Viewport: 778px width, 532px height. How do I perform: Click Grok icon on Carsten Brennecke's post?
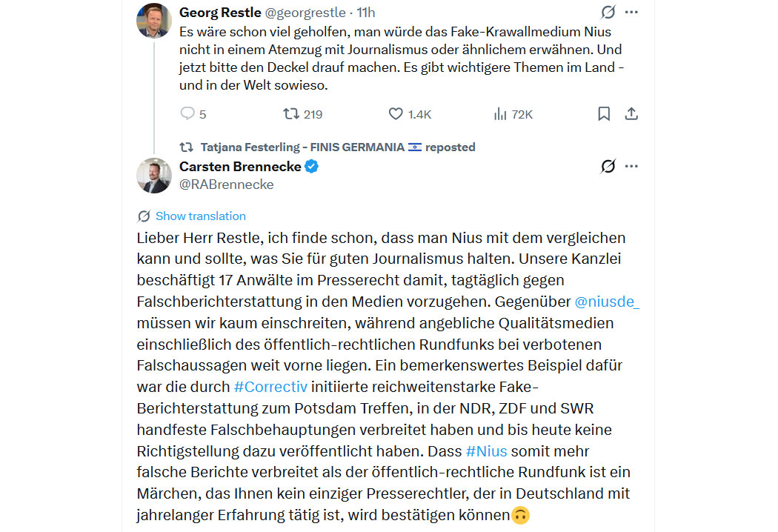[x=608, y=167]
